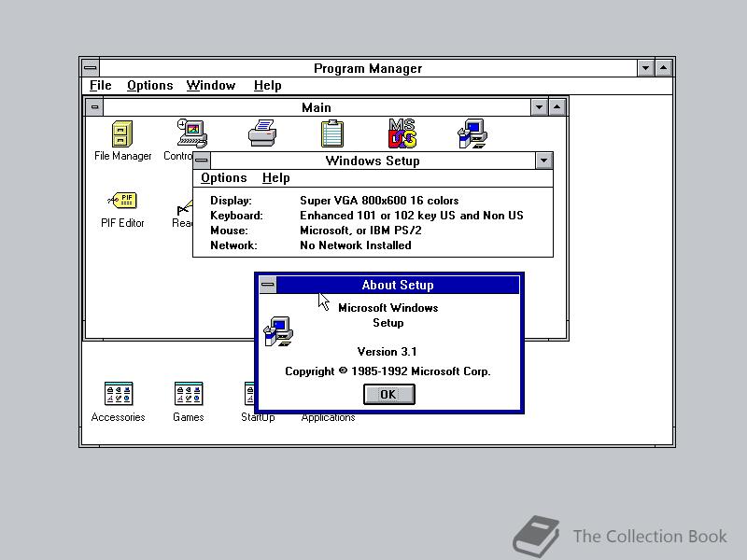Click the Display value Super VGA 800x600

click(379, 201)
